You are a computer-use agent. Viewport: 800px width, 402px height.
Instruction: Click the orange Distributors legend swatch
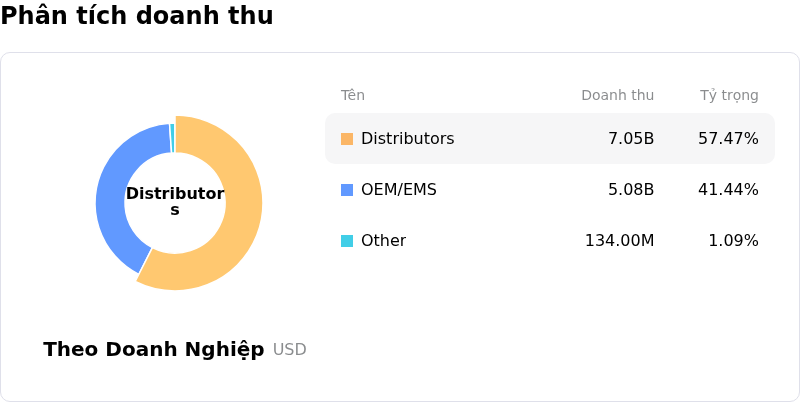[347, 139]
